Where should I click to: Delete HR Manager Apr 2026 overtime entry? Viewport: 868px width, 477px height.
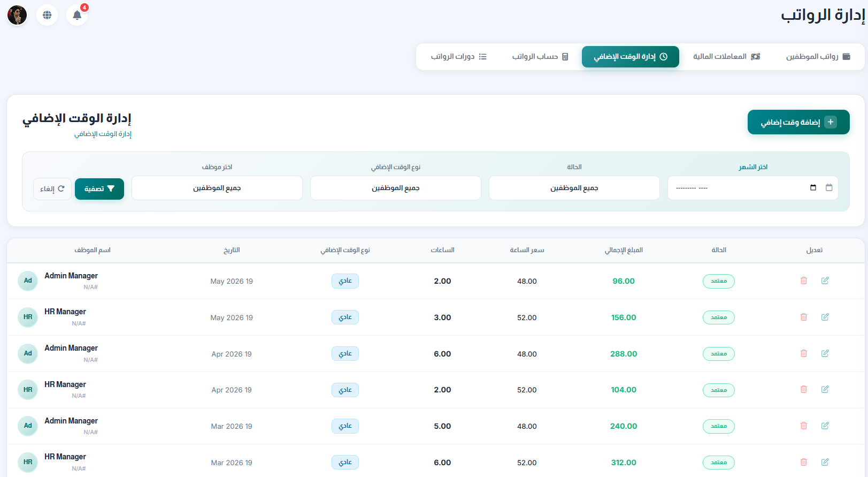[803, 389]
